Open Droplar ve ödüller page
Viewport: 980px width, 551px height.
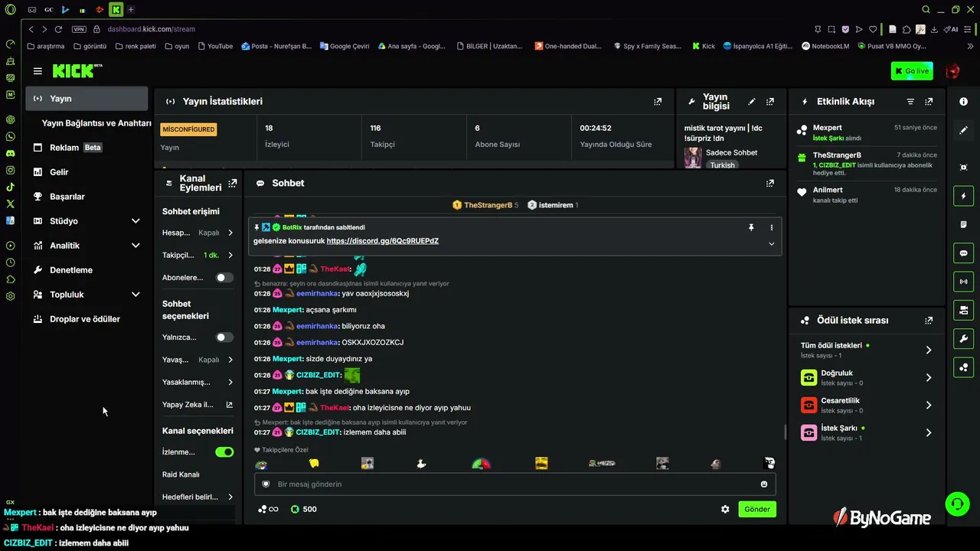pyautogui.click(x=87, y=319)
